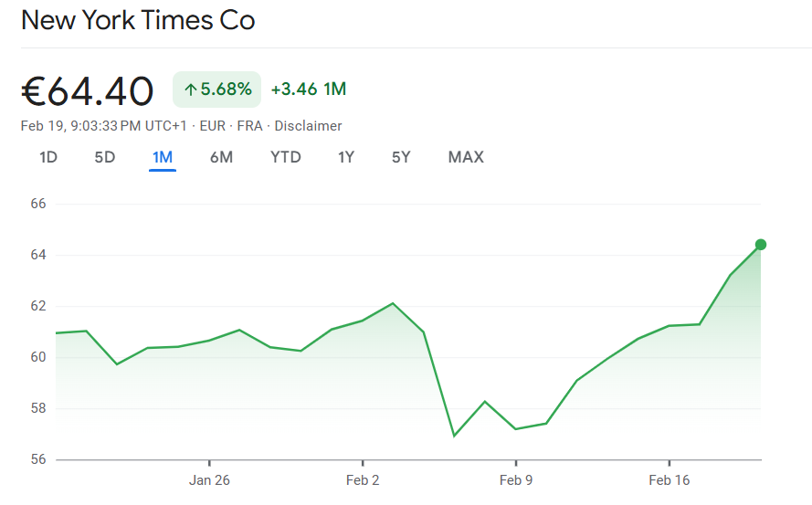This screenshot has height=505, width=812.
Task: Click the green endpoint dot on chart
Action: point(760,245)
